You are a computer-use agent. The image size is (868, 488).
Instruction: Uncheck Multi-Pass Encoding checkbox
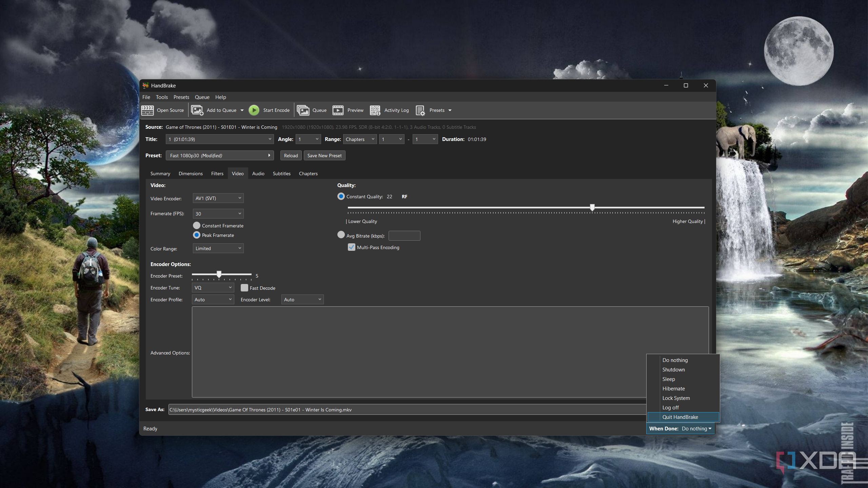point(352,247)
